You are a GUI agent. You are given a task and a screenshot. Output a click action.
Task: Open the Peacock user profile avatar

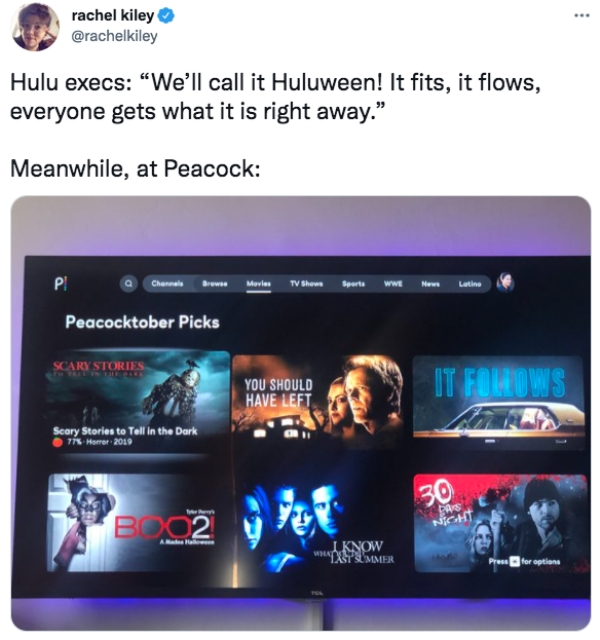(505, 282)
